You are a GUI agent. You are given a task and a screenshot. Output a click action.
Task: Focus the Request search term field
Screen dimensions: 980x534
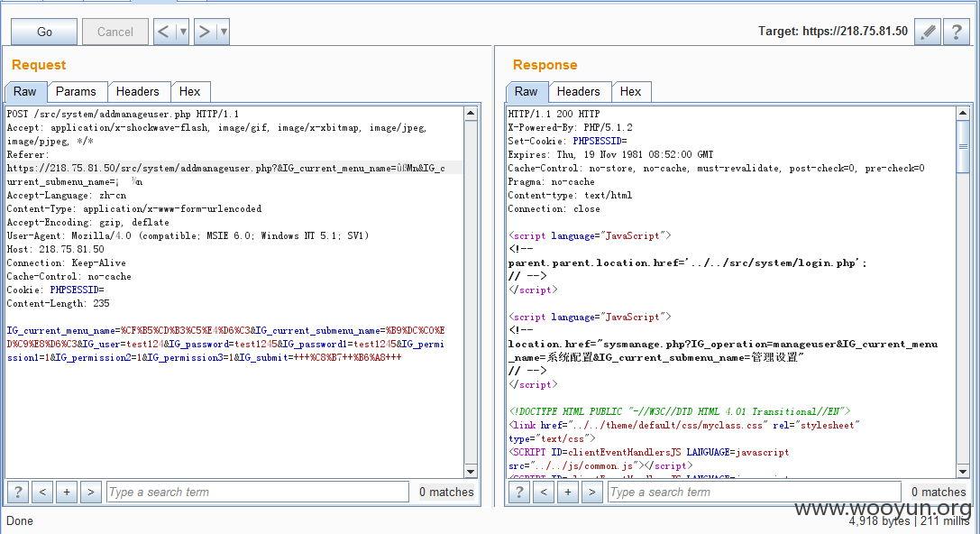coord(258,493)
